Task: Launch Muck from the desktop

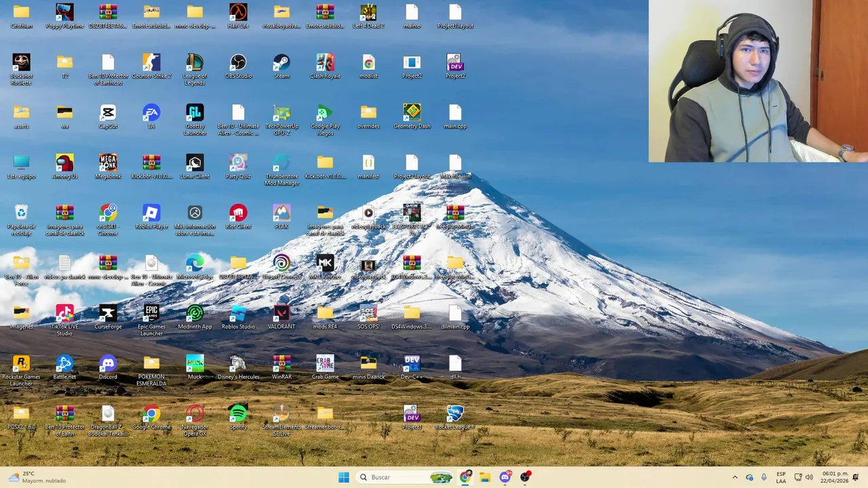Action: pos(195,367)
